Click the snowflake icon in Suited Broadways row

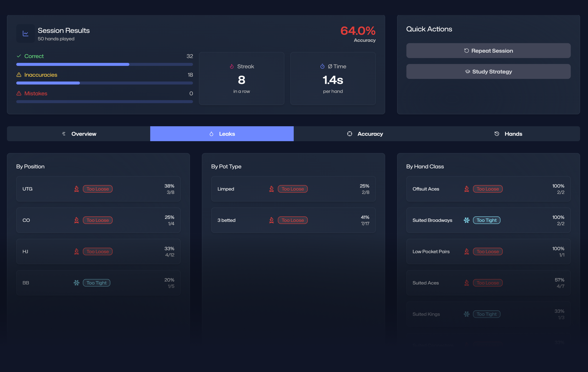466,220
